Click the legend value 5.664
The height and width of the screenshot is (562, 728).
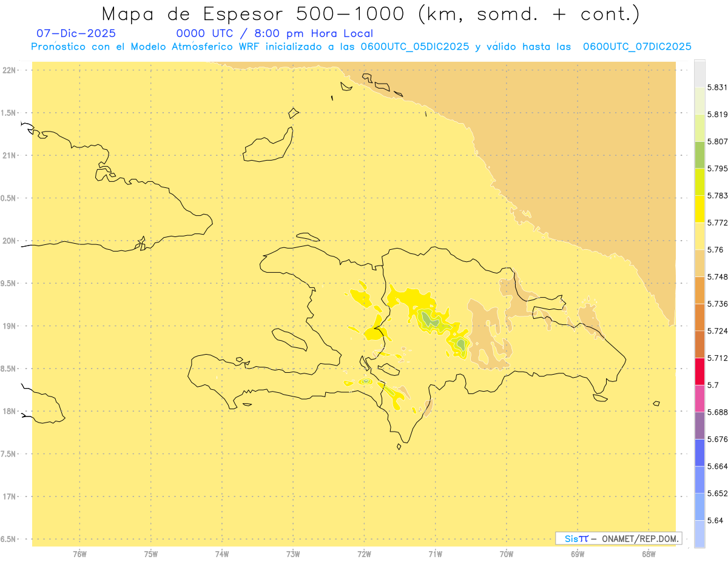pyautogui.click(x=718, y=466)
